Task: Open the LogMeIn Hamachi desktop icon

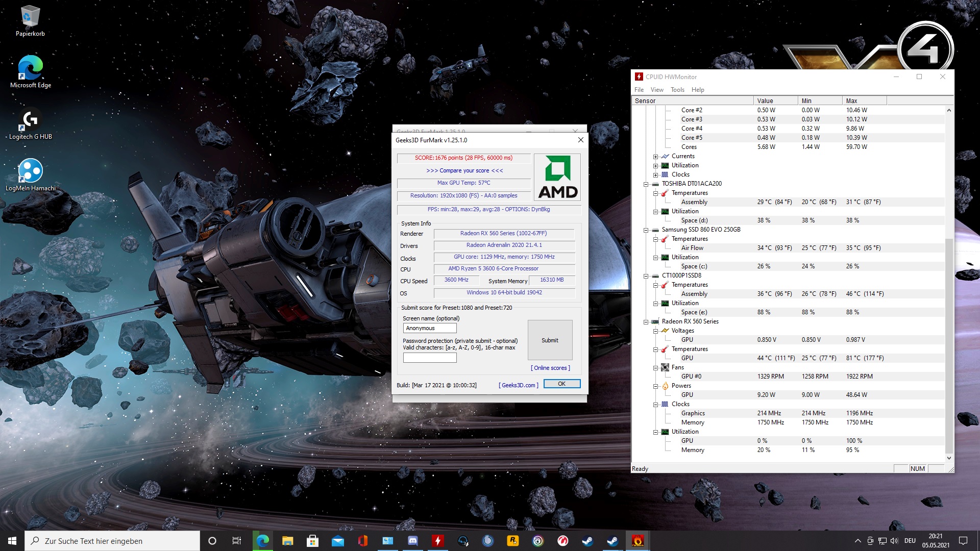Action: [x=30, y=171]
